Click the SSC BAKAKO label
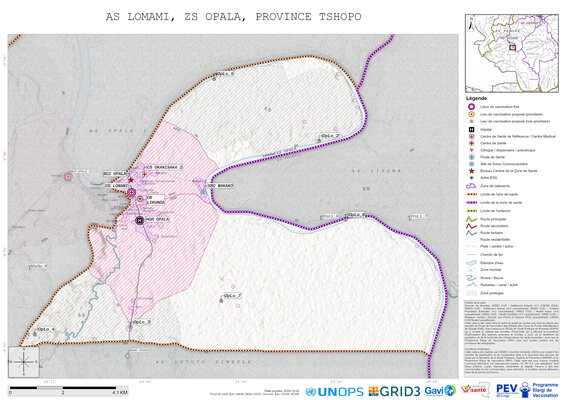 coord(220,186)
